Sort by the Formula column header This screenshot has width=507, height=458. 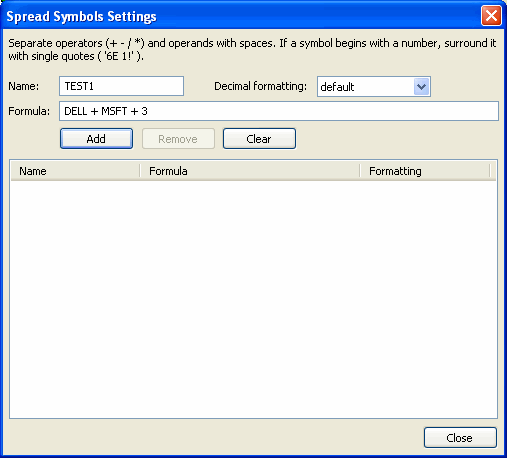[x=250, y=171]
